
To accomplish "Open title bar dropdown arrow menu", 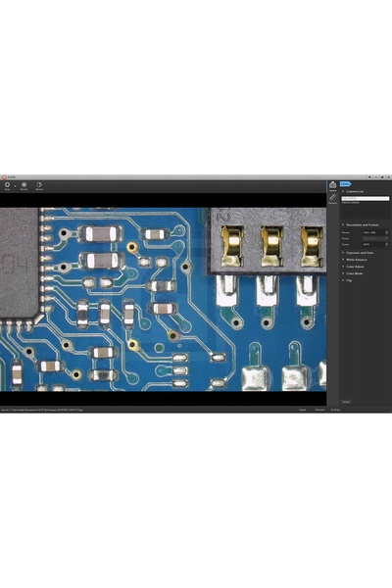I will (369, 177).
